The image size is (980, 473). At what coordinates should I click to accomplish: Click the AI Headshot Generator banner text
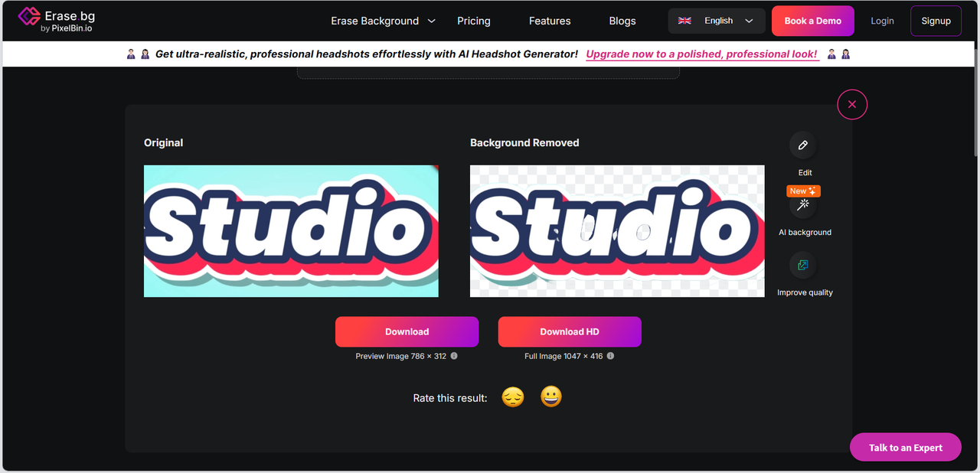tap(367, 54)
